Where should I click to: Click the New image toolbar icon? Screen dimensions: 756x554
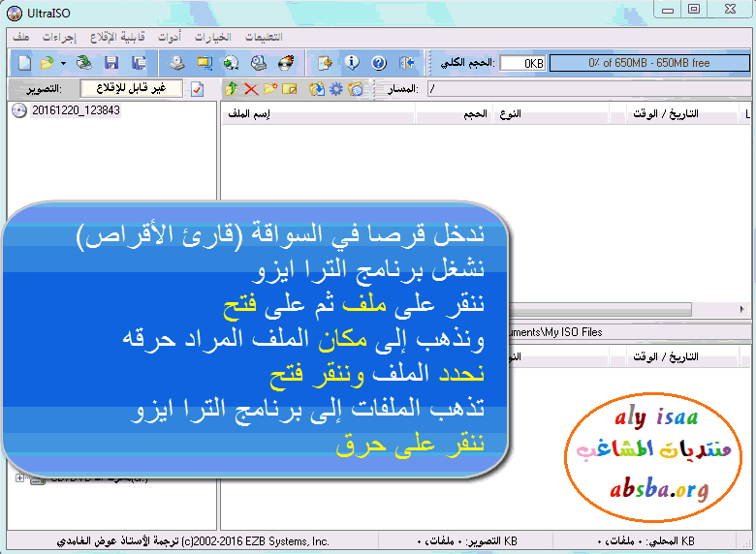click(25, 63)
